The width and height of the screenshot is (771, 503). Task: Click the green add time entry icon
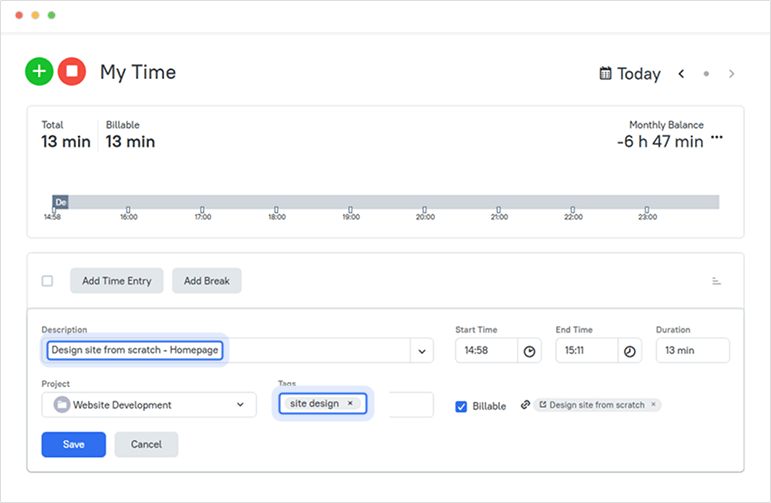[39, 71]
